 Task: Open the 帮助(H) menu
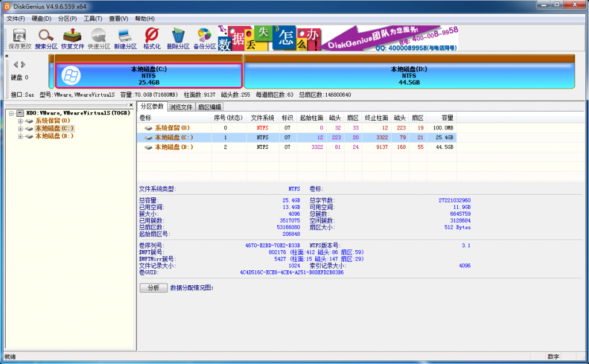pos(144,19)
